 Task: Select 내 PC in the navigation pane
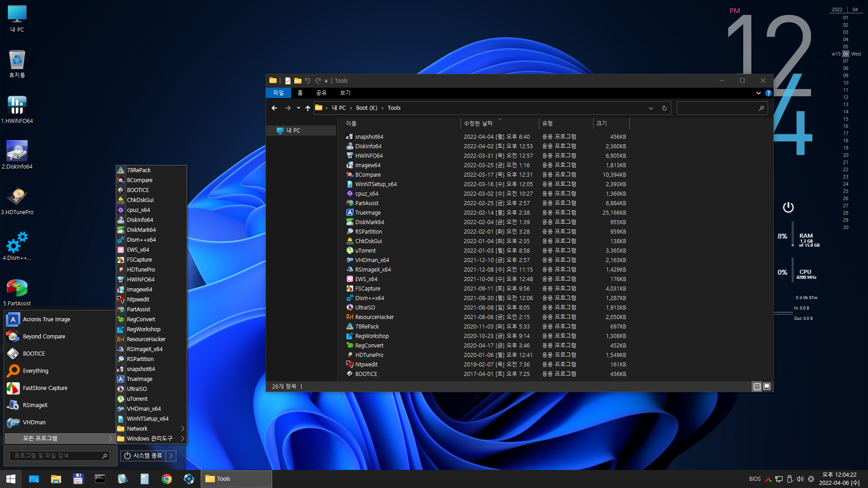point(301,131)
